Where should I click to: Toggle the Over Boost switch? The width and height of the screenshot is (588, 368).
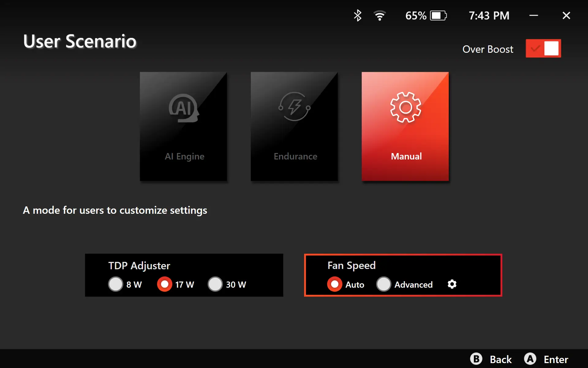(x=543, y=48)
